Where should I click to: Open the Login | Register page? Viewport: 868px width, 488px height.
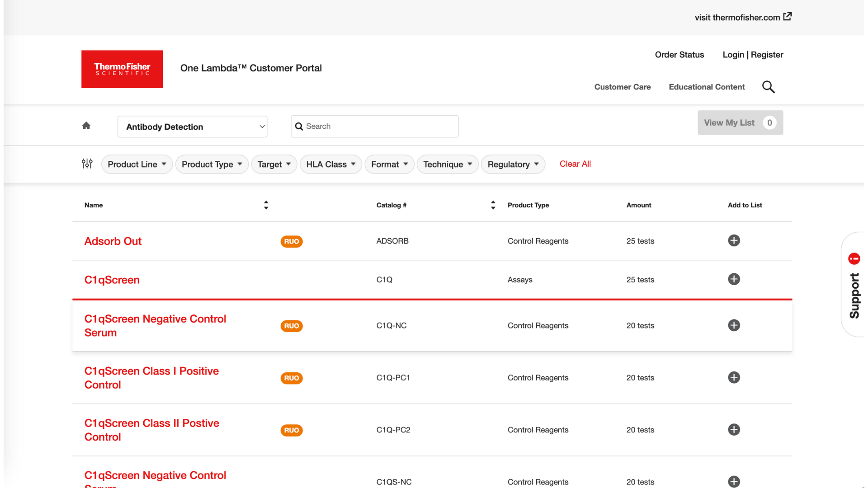point(752,55)
